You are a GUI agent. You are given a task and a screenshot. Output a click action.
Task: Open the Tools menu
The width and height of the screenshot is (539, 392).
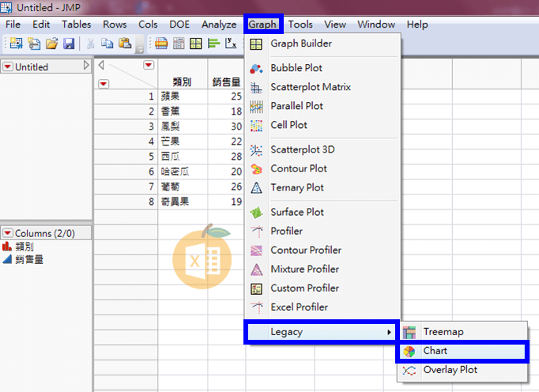(300, 24)
